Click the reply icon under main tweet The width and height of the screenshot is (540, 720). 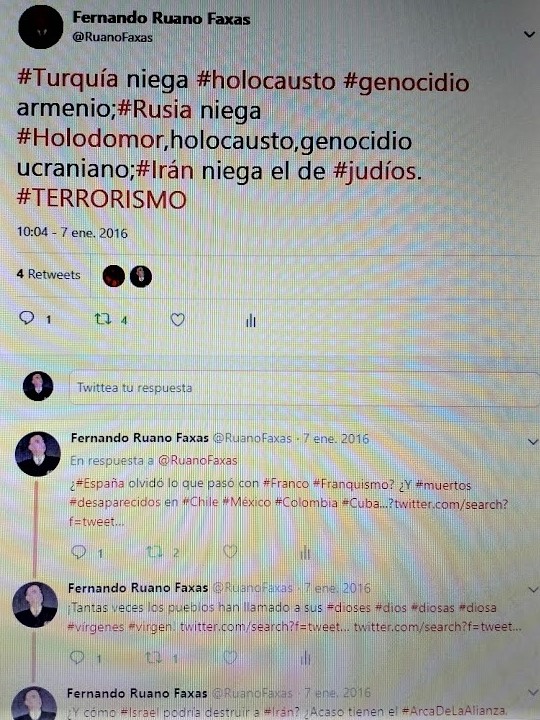click(x=27, y=318)
